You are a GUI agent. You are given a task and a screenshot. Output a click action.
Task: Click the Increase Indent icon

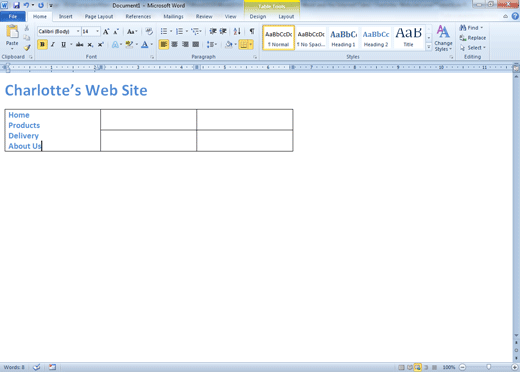(223, 31)
